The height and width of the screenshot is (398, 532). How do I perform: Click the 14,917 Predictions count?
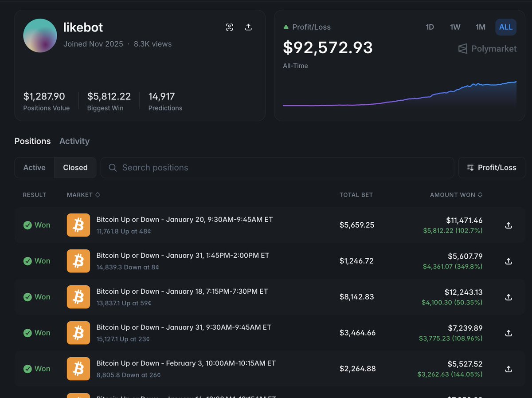(162, 96)
